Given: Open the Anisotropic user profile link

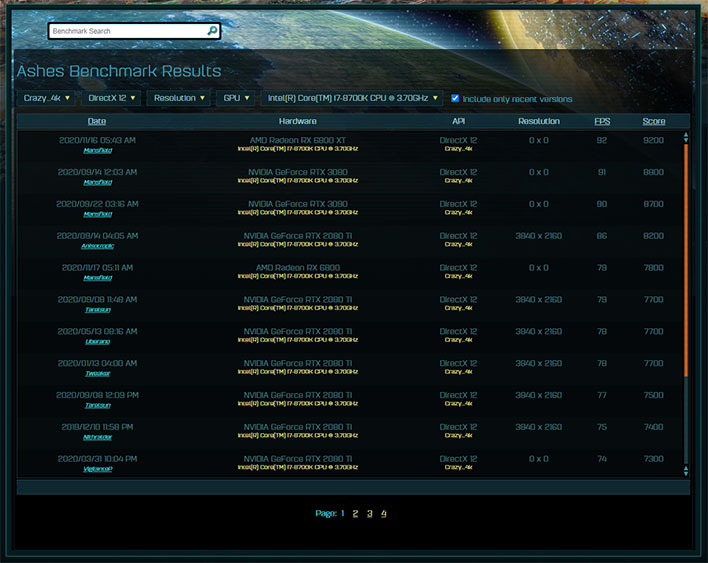Looking at the screenshot, I should click(x=98, y=246).
